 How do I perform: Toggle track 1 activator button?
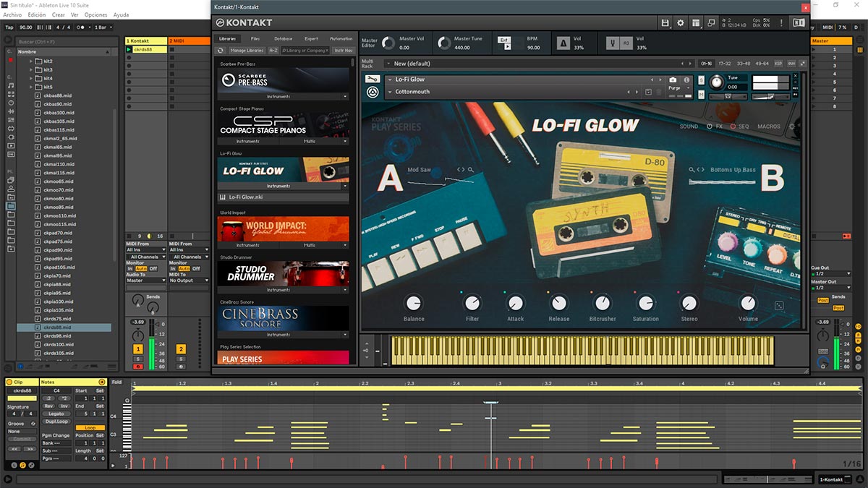[x=137, y=349]
